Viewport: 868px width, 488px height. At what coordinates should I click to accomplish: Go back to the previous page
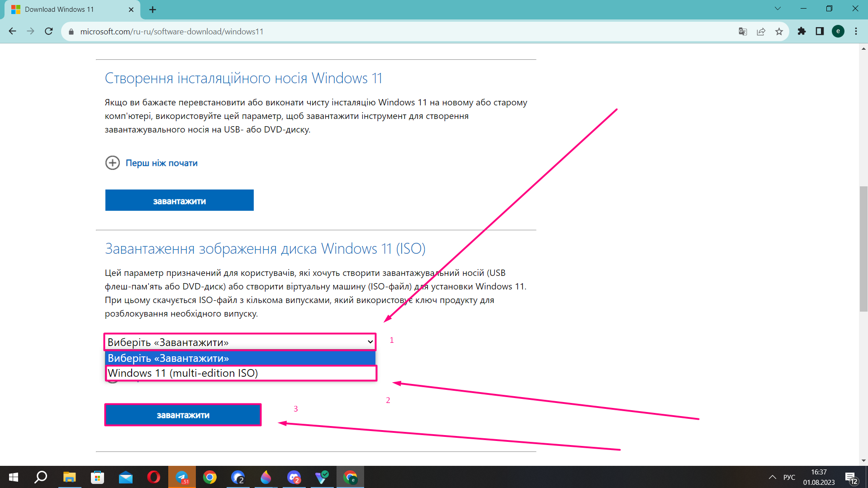(x=13, y=31)
